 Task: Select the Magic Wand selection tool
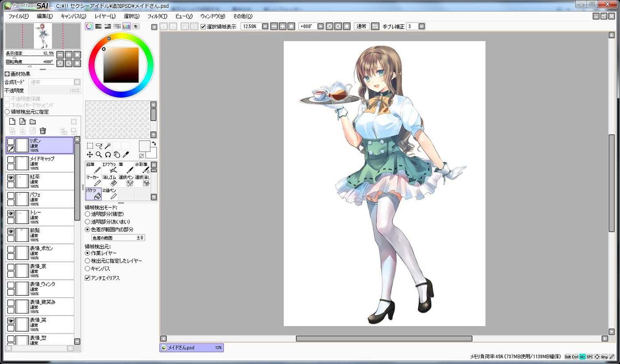(x=108, y=146)
